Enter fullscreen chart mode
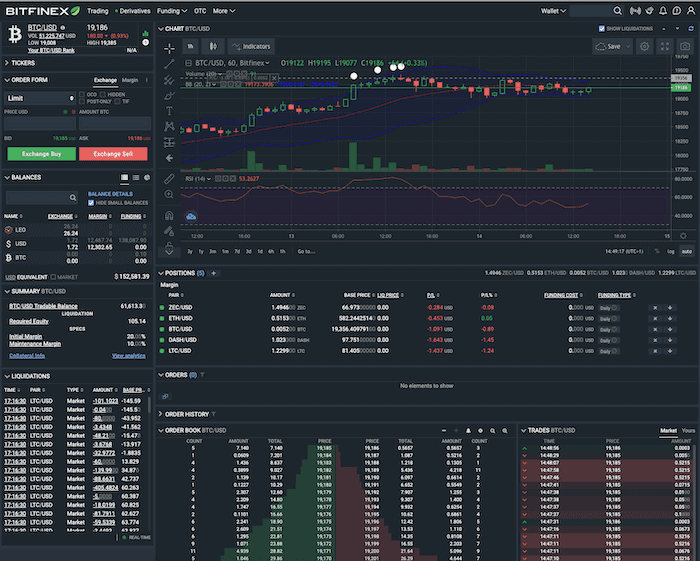Image resolution: width=700 pixels, height=561 pixels. [x=665, y=46]
